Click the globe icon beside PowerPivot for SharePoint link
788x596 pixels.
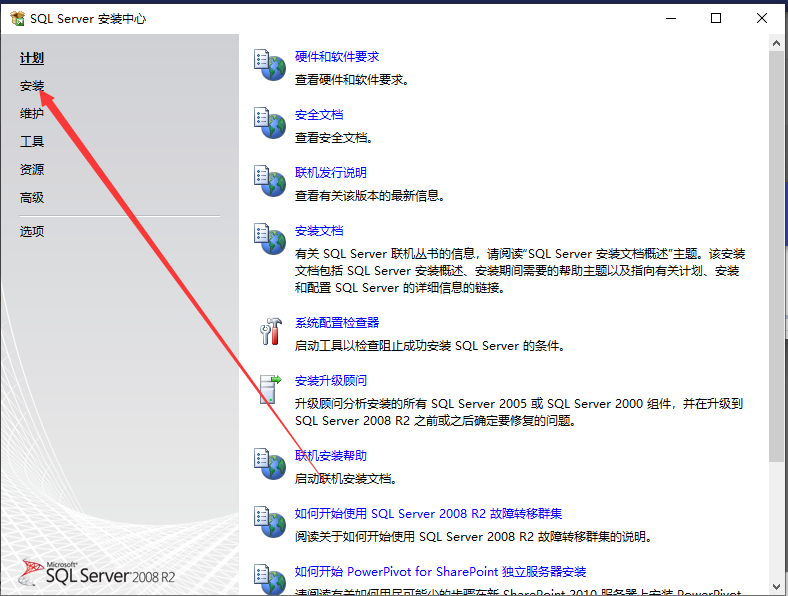pyautogui.click(x=270, y=579)
